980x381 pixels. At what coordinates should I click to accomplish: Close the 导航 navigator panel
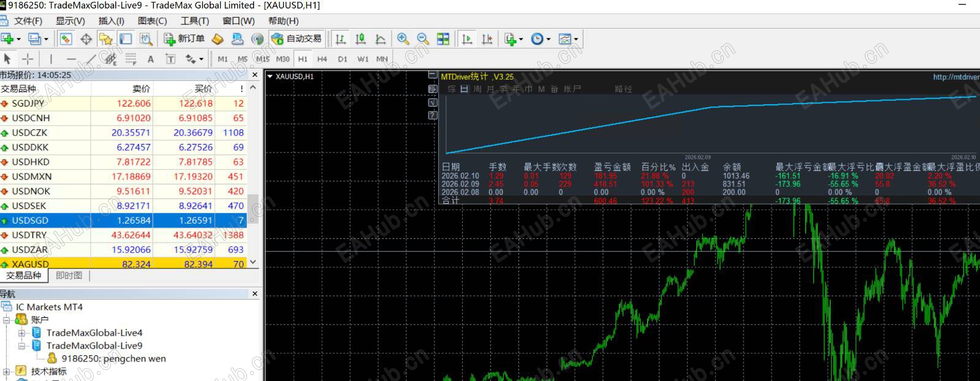[255, 294]
